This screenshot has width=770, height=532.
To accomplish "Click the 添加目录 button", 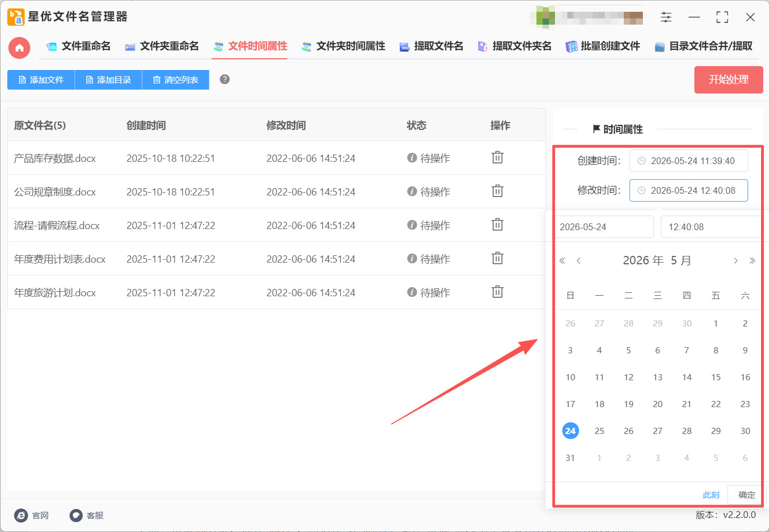I will click(108, 80).
